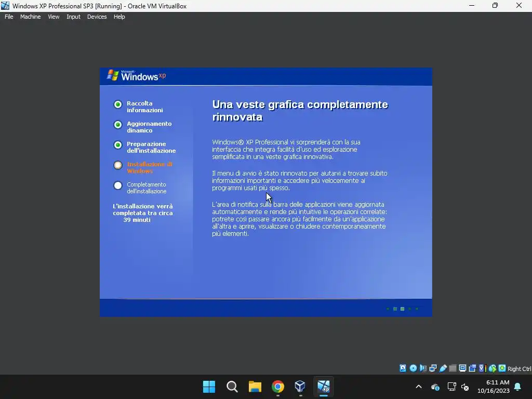
Task: Open the Help menu
Action: (x=119, y=17)
